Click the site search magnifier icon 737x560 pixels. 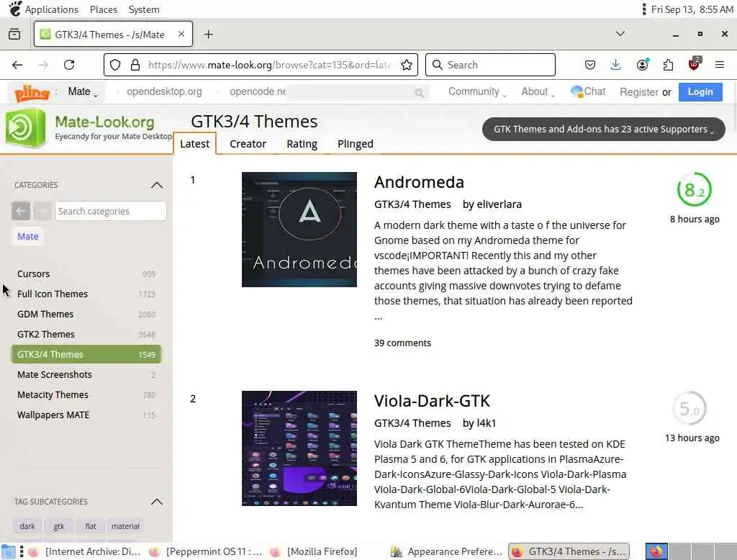point(420,93)
